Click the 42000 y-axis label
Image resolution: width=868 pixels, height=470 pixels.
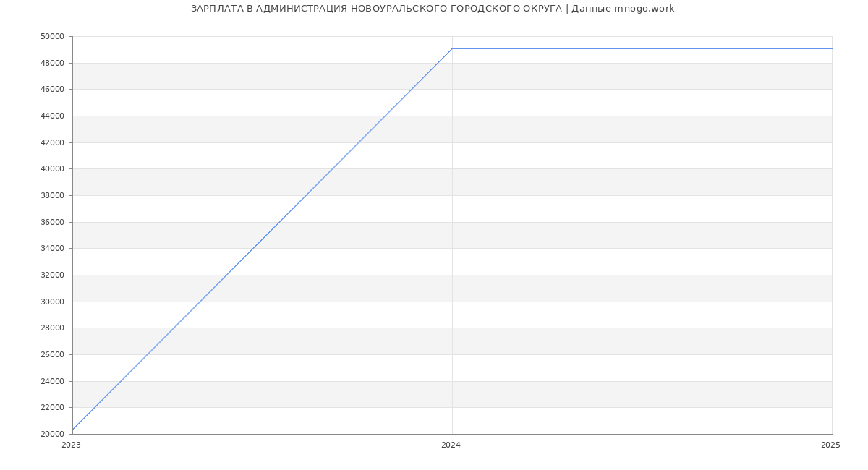click(52, 142)
